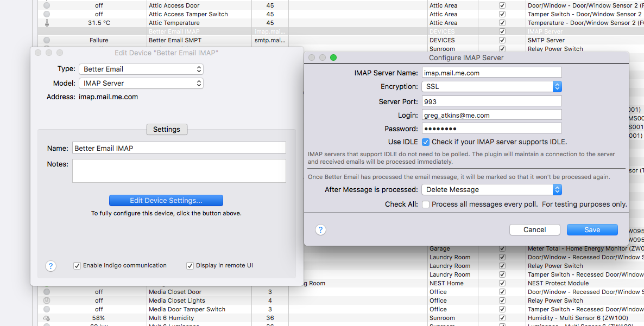644x326 pixels.
Task: Click the Sunroom folder in Relay Power Switch row
Action: pos(442,49)
